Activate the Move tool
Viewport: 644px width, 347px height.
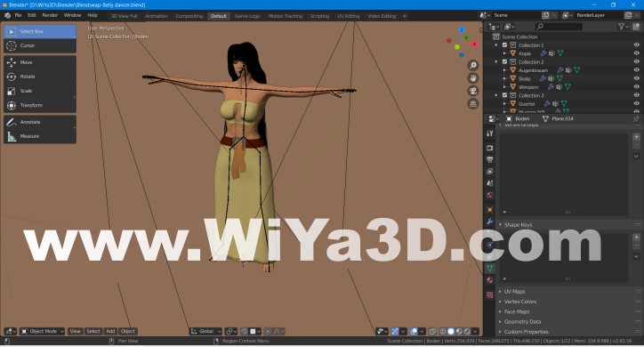(x=40, y=62)
